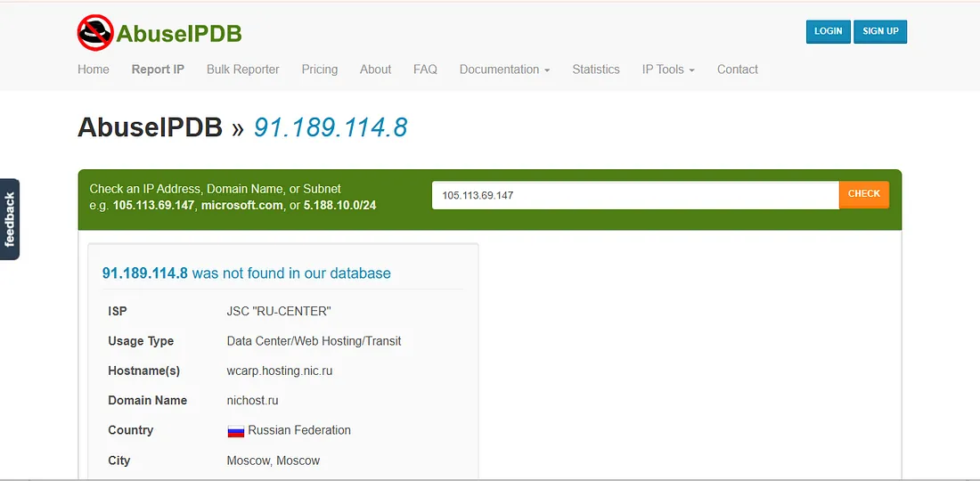Click the LOGIN button
The image size is (980, 481).
(829, 31)
